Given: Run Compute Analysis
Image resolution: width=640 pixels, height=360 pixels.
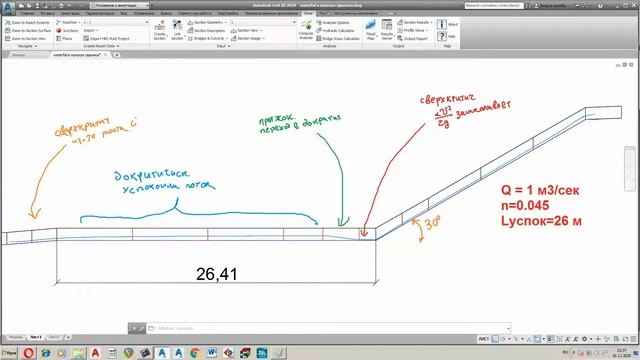Looking at the screenshot, I should tap(306, 31).
